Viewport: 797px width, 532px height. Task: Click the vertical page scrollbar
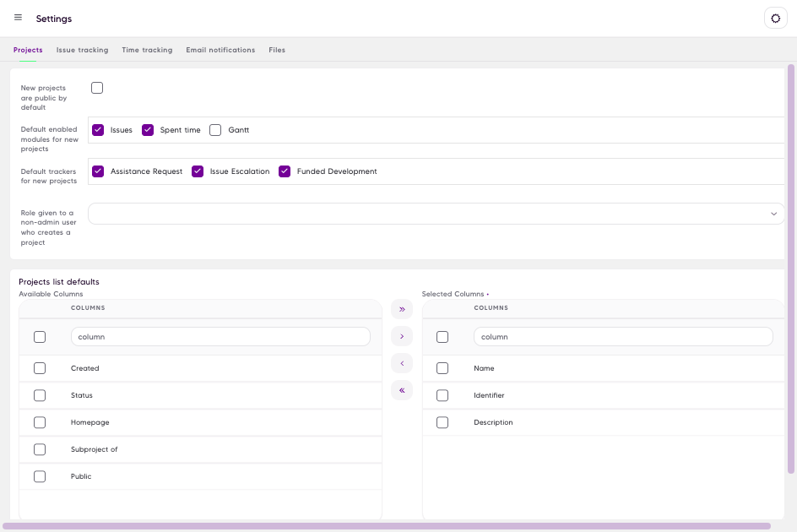(791, 269)
